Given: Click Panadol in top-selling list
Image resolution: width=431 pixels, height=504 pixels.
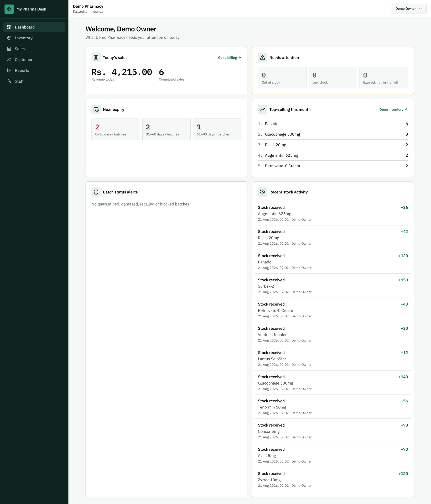Looking at the screenshot, I should coord(333,124).
